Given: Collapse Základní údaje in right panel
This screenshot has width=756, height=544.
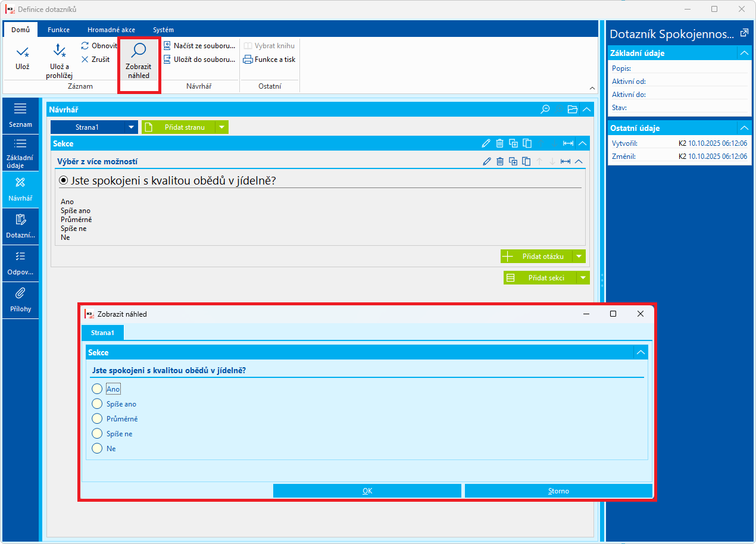Looking at the screenshot, I should 744,53.
